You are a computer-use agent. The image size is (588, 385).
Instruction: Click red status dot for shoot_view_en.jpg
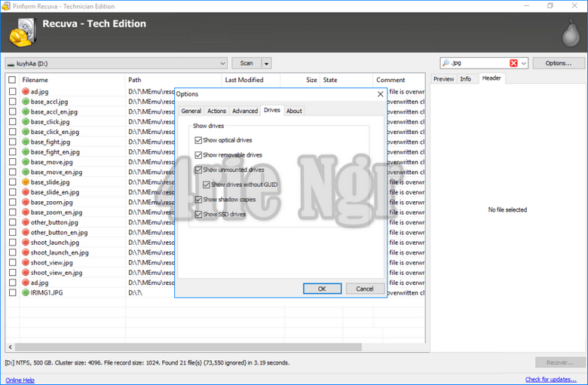[26, 273]
